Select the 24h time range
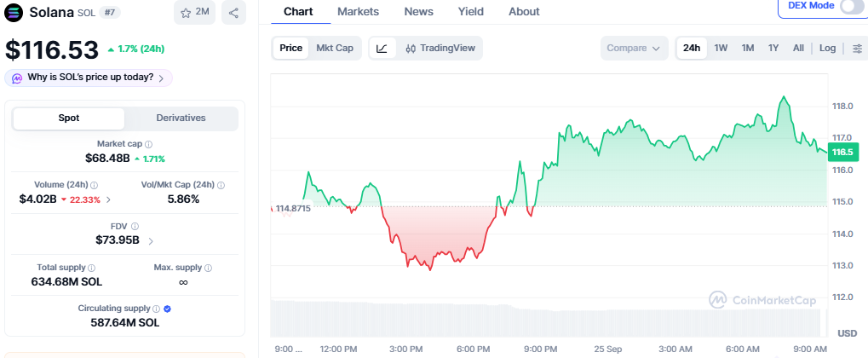The image size is (868, 358). click(692, 49)
